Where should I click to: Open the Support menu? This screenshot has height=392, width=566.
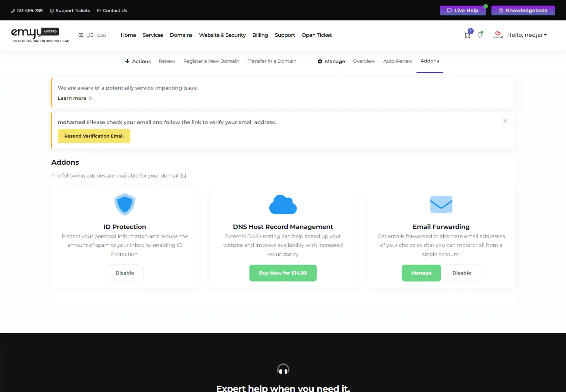[x=285, y=35]
